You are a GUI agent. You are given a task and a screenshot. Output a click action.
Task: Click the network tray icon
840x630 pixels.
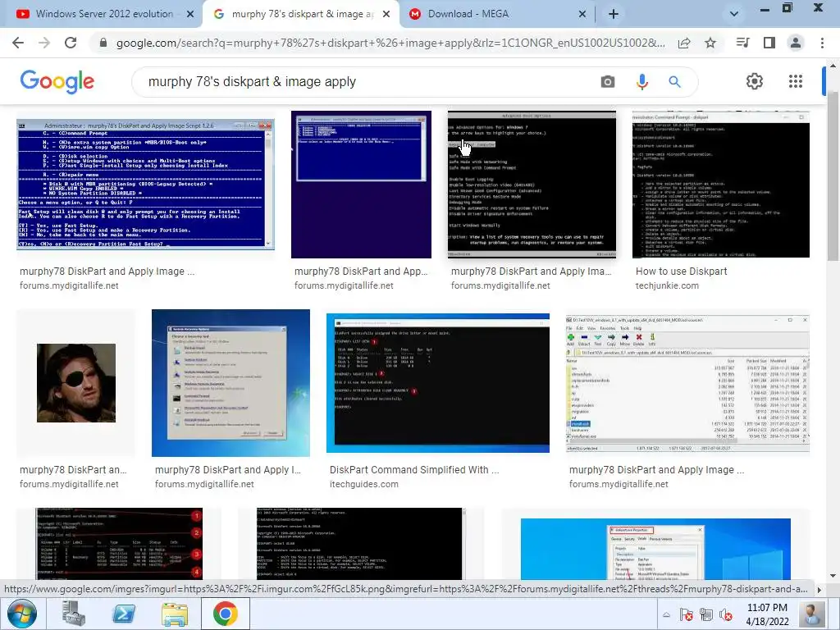click(706, 614)
